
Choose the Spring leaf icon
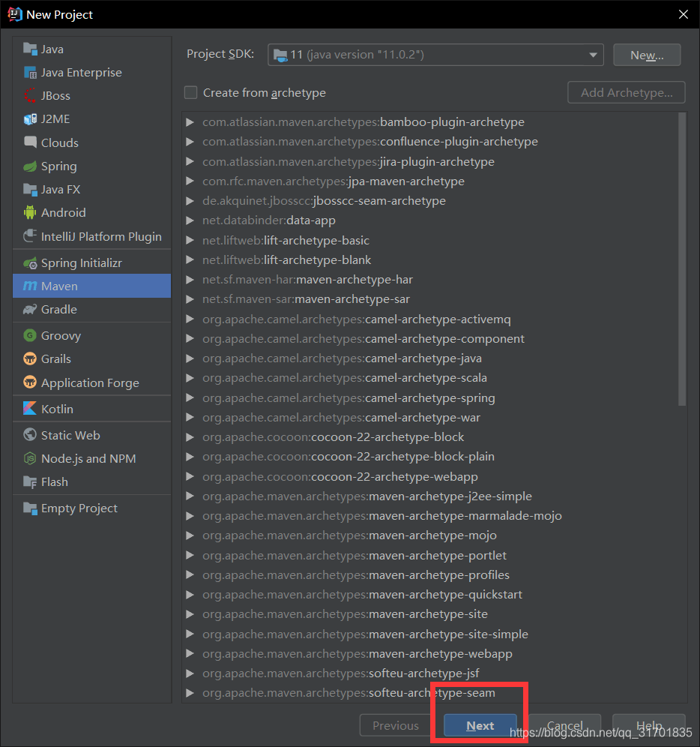(30, 166)
